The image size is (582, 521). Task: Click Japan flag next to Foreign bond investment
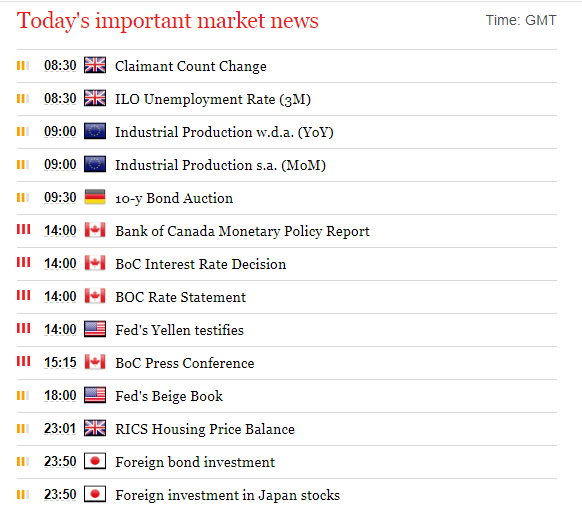[x=95, y=461]
